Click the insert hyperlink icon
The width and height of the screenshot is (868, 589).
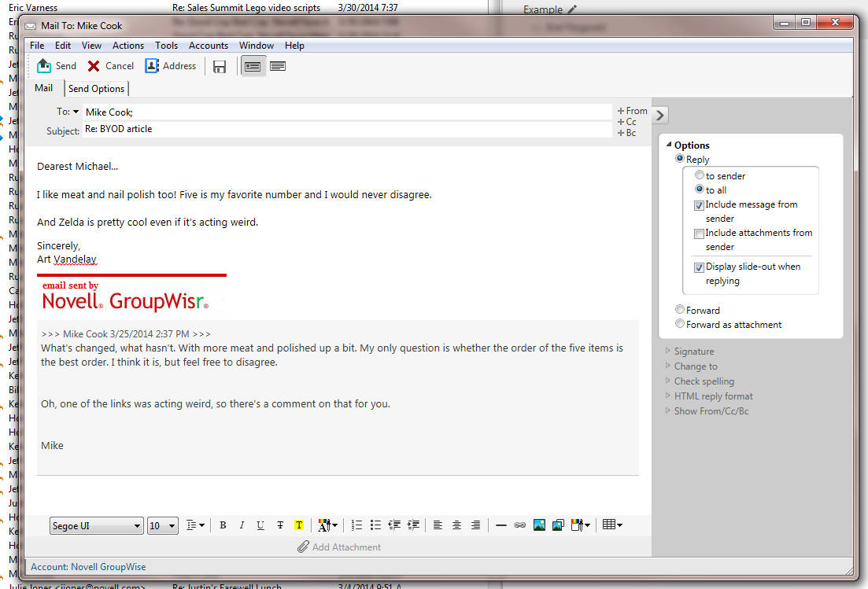[x=520, y=525]
